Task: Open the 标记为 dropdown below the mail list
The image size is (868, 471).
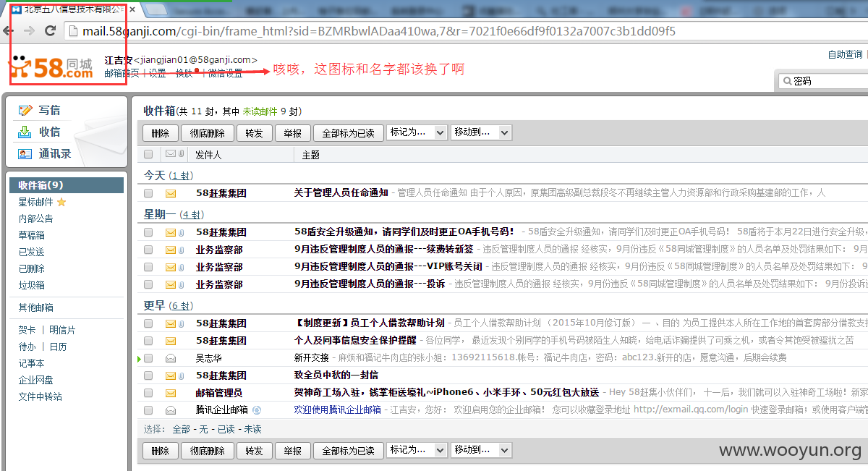Action: click(x=417, y=450)
